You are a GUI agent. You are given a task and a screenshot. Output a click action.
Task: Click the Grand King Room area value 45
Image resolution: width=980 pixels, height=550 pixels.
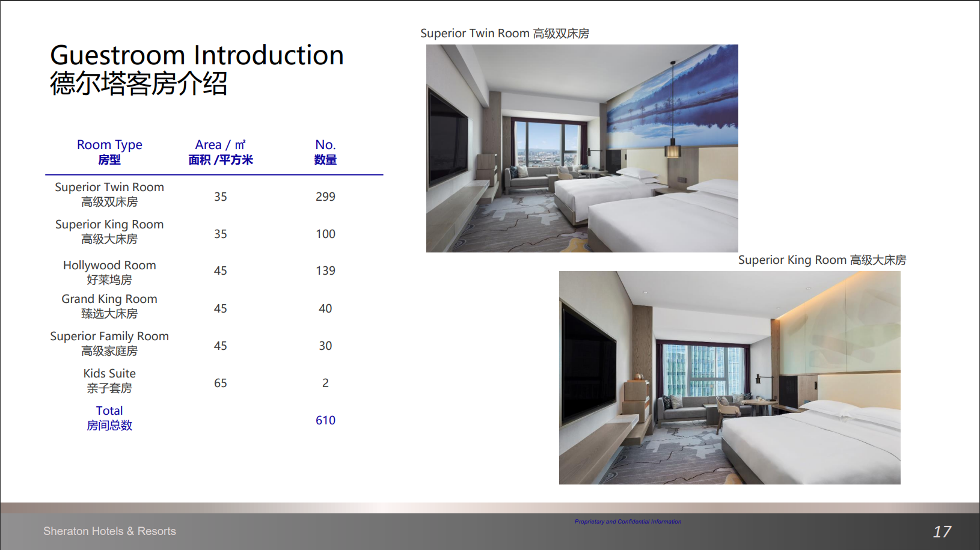[x=221, y=308]
